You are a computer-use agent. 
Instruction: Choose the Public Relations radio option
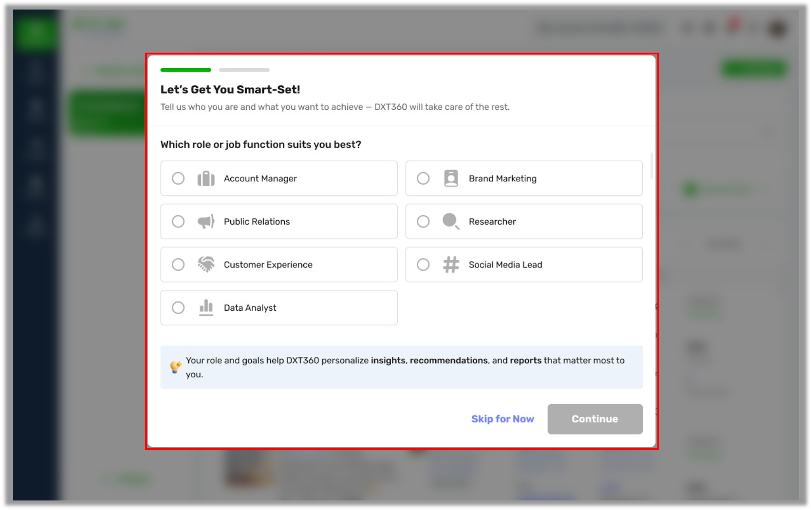click(x=178, y=222)
